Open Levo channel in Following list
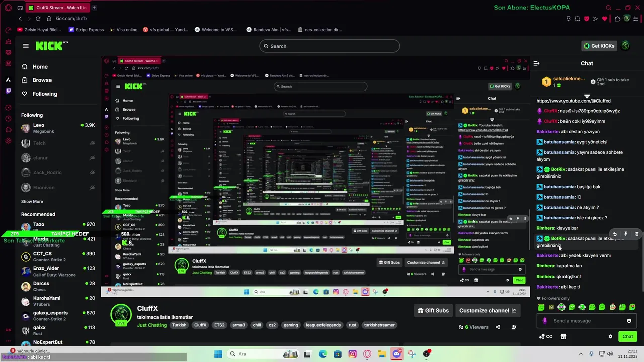 pyautogui.click(x=58, y=128)
